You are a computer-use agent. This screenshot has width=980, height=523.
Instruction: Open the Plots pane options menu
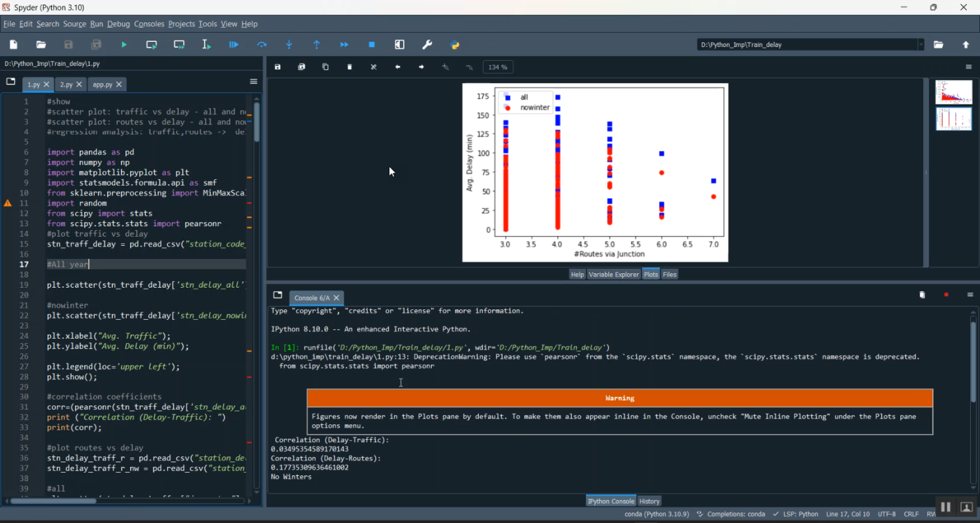click(970, 67)
